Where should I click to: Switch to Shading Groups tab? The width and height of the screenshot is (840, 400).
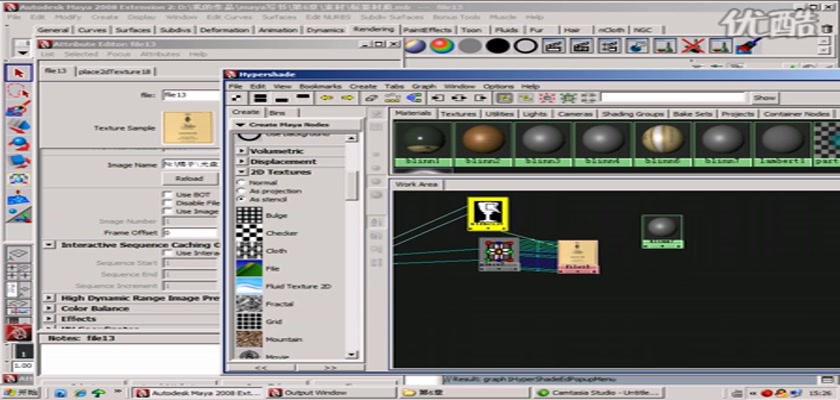pos(633,114)
